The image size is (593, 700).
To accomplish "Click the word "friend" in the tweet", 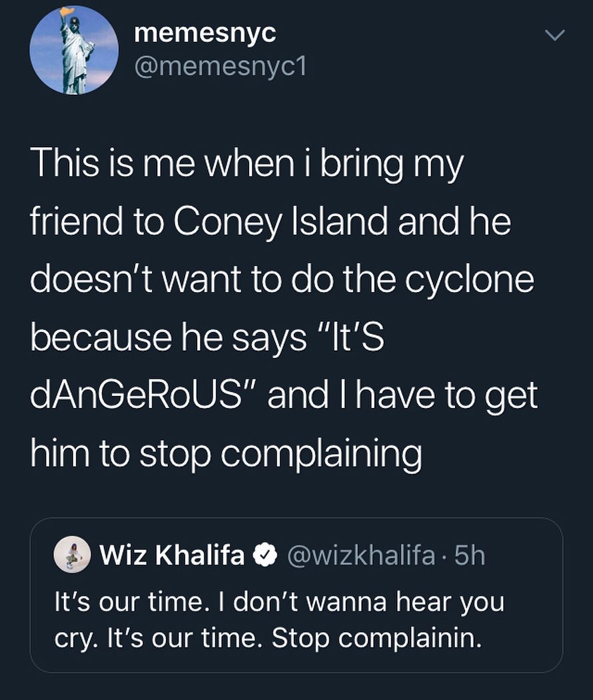I will coord(73,222).
